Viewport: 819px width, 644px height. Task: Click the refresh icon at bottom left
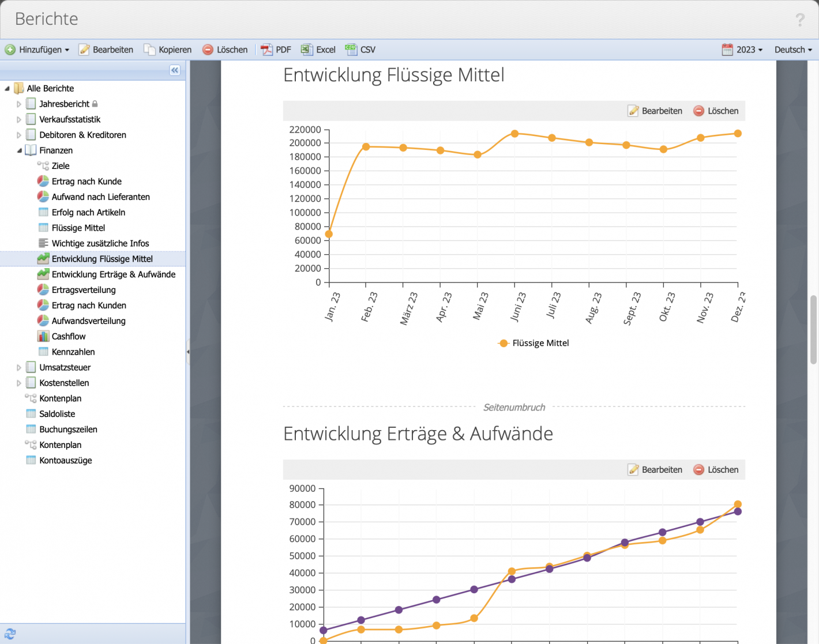coord(10,632)
